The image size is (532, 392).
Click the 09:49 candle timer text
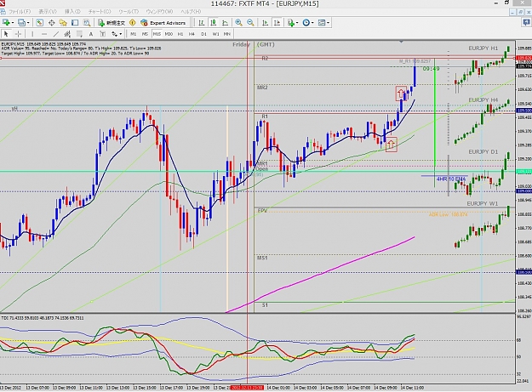[x=431, y=69]
